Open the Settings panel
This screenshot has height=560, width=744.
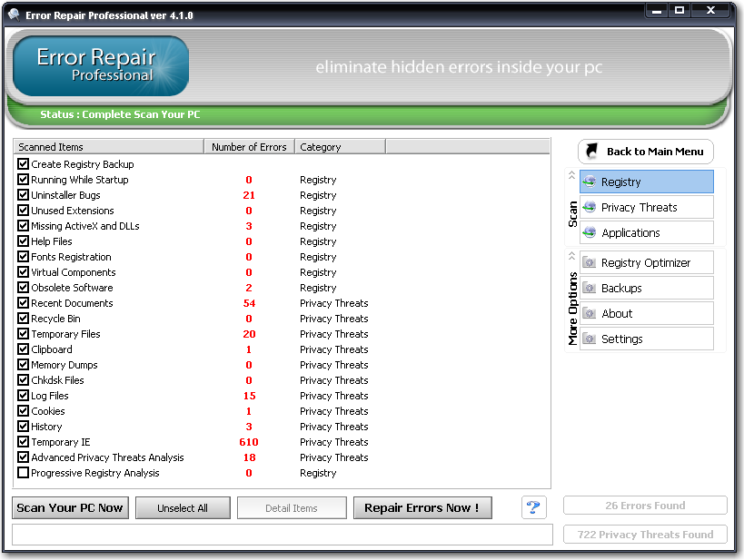pyautogui.click(x=623, y=339)
